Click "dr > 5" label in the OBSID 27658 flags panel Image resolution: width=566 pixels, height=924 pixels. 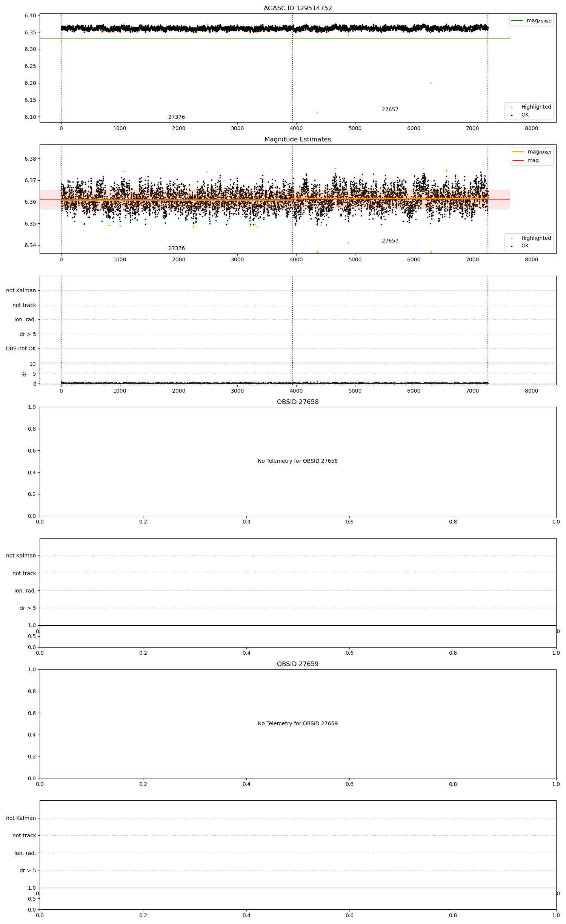point(28,608)
